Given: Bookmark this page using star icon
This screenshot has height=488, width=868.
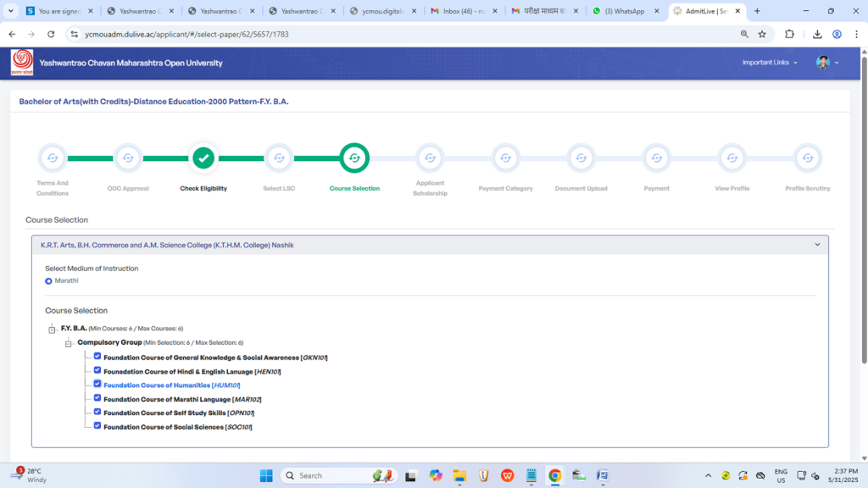Looking at the screenshot, I should click(762, 34).
